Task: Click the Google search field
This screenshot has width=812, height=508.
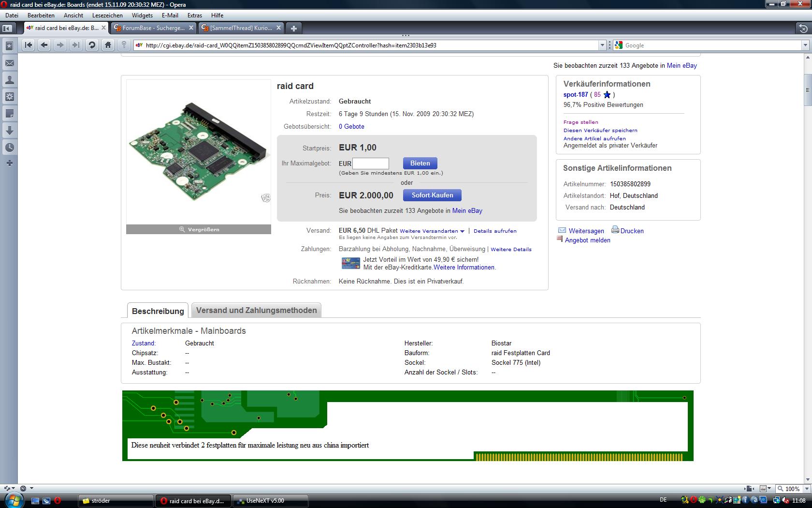Action: 712,45
